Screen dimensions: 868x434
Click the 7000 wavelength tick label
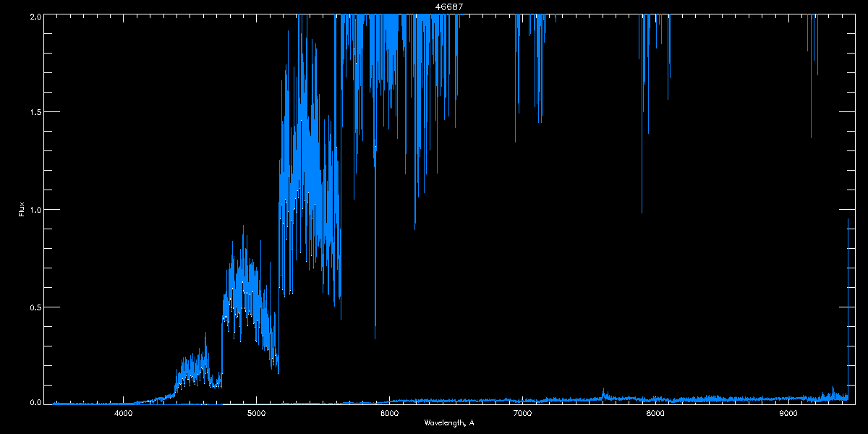coord(522,413)
